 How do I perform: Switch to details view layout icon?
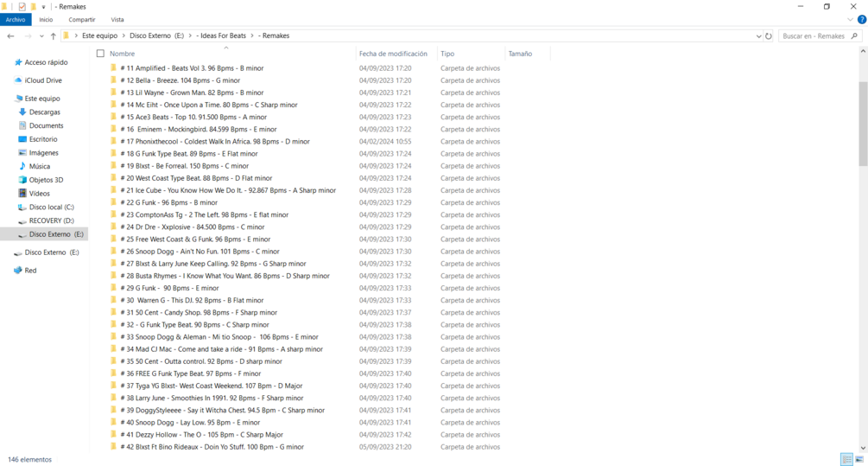point(846,459)
